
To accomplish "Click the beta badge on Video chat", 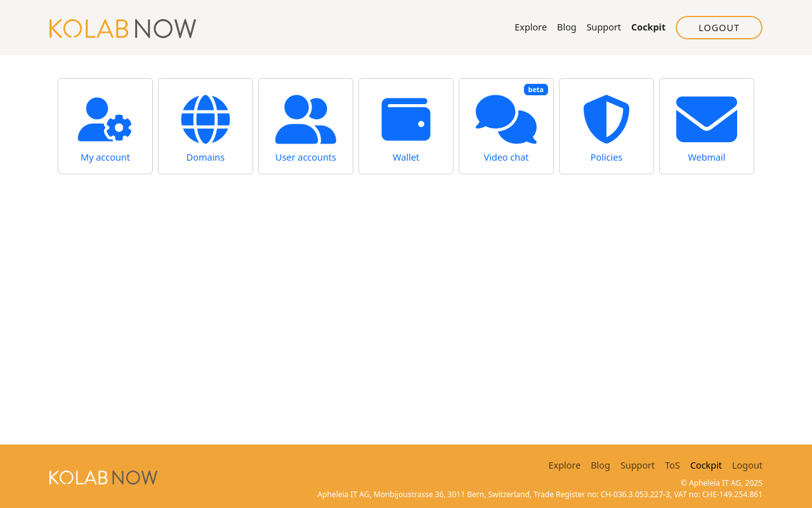I will pos(536,89).
